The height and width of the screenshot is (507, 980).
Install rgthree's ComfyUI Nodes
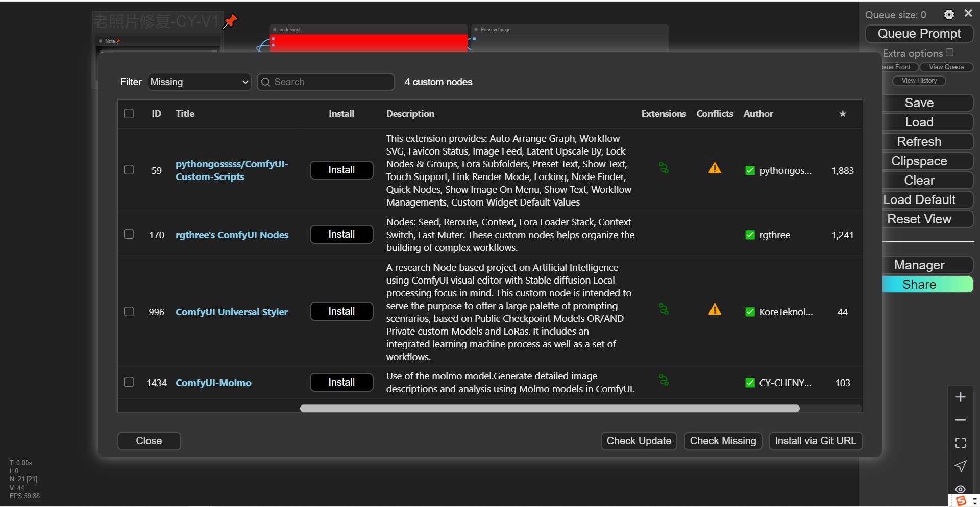pyautogui.click(x=341, y=235)
